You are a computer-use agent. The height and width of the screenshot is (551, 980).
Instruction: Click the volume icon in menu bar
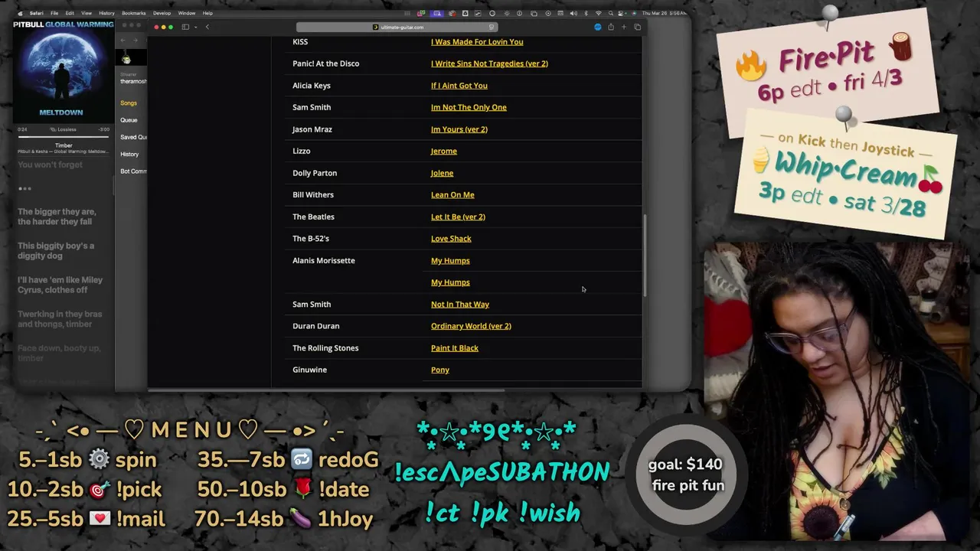(574, 13)
